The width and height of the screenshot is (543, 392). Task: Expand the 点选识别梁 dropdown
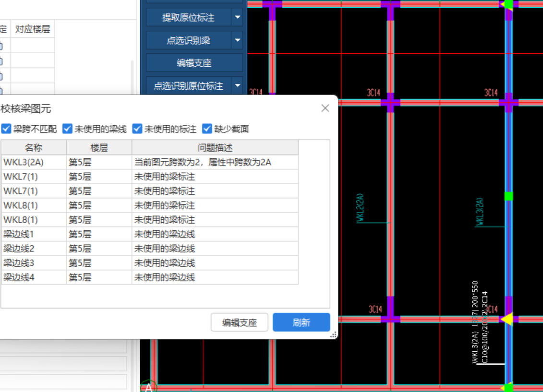coord(237,40)
